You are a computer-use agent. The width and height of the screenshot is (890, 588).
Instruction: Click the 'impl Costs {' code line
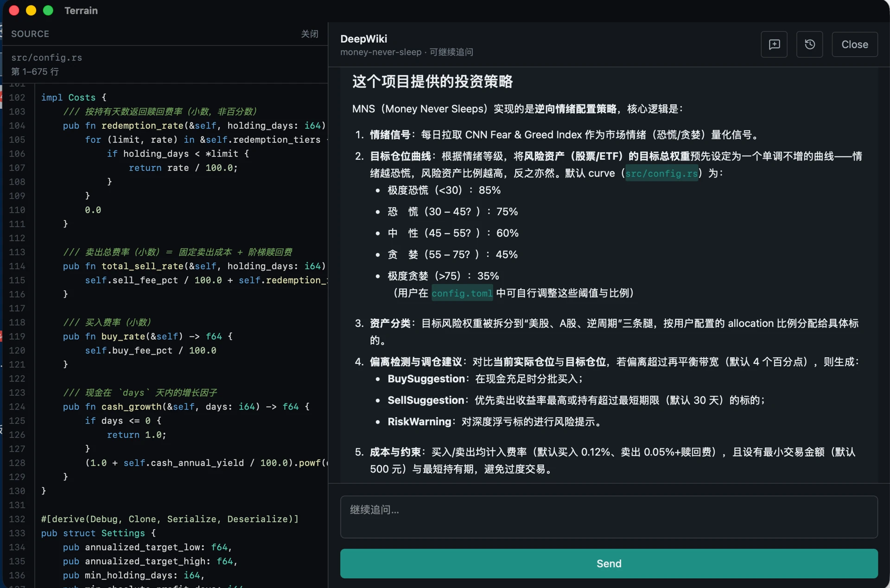[74, 97]
